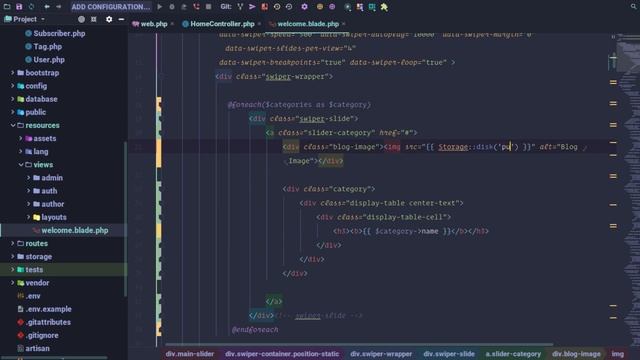640x360 pixels.
Task: Click div.swiper-slide breadcrumb
Action: 449,354
